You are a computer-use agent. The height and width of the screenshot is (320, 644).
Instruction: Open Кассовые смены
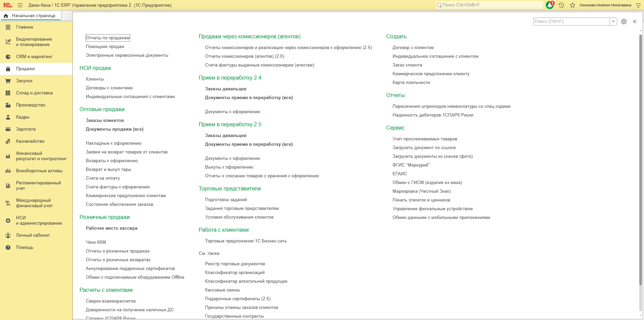click(x=222, y=290)
